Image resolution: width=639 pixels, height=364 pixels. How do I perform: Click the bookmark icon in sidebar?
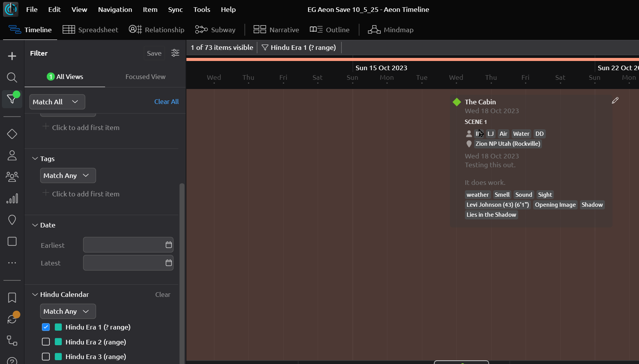click(12, 298)
